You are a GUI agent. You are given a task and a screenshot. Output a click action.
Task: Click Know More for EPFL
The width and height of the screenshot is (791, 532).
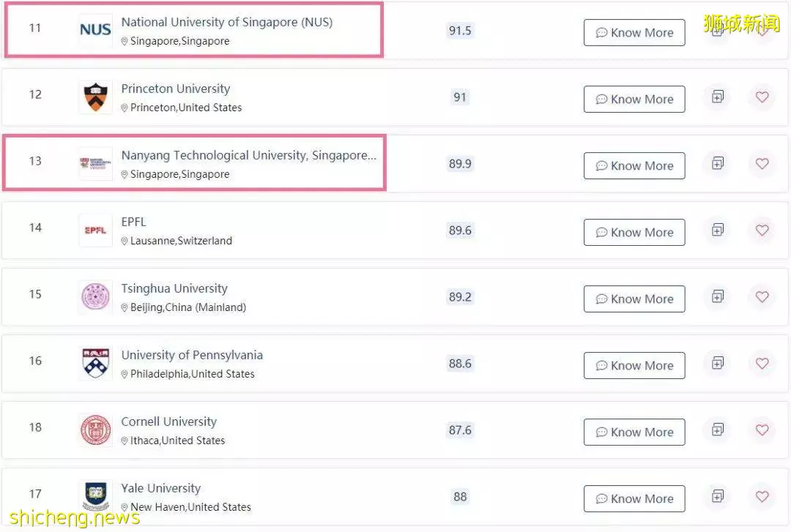pyautogui.click(x=634, y=233)
